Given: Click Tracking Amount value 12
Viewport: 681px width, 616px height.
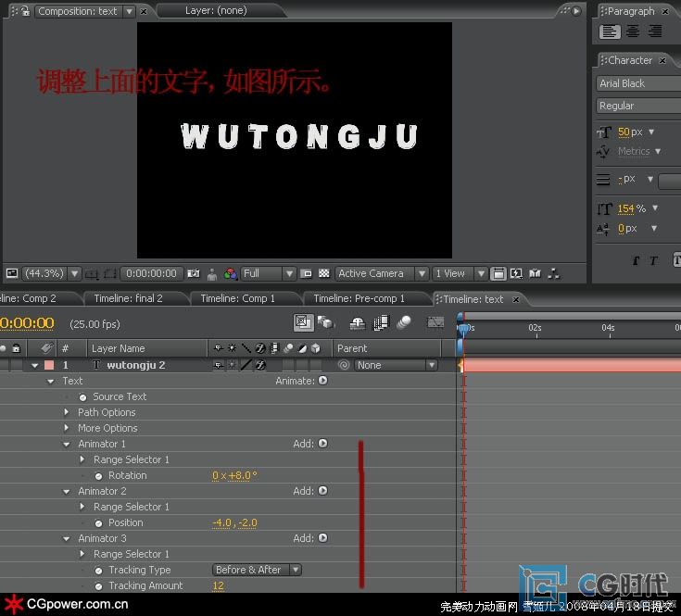Looking at the screenshot, I should tap(218, 585).
